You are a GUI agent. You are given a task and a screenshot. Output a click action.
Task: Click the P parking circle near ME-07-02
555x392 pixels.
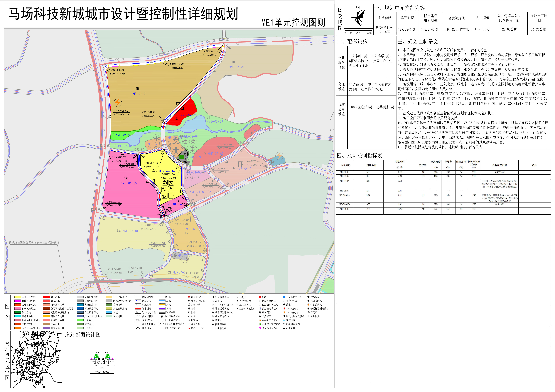185,259
